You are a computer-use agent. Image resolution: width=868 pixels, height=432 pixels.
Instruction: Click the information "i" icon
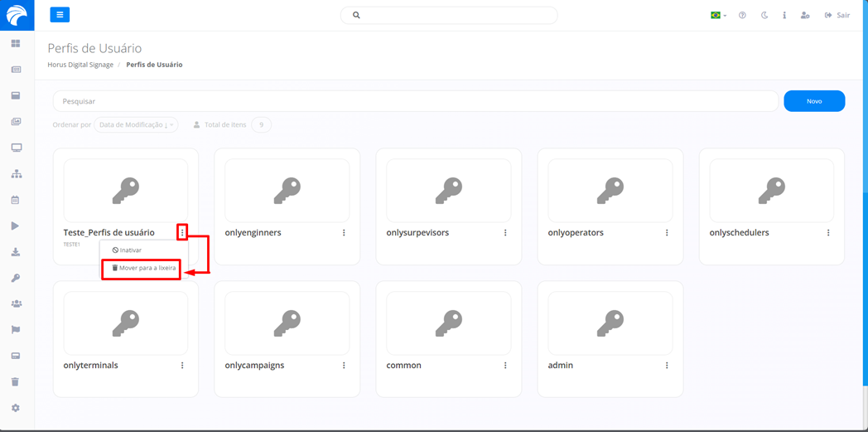(784, 16)
